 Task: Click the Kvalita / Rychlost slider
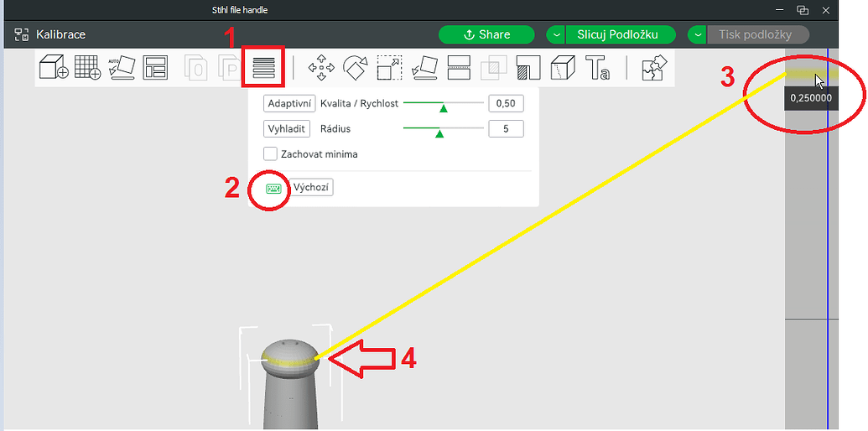tap(444, 103)
